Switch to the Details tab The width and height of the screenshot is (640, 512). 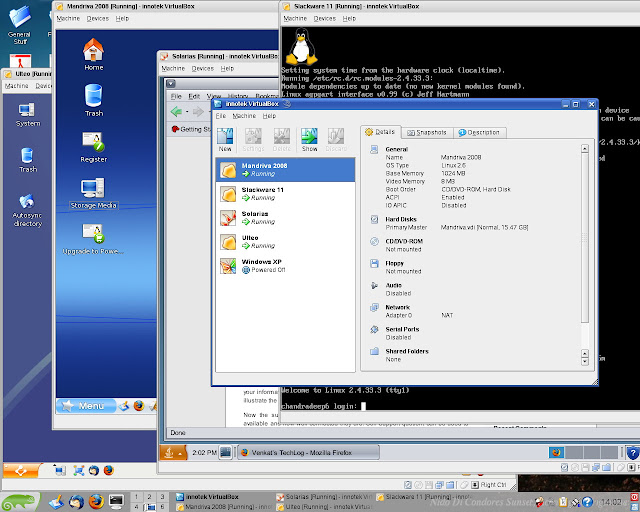[x=380, y=132]
